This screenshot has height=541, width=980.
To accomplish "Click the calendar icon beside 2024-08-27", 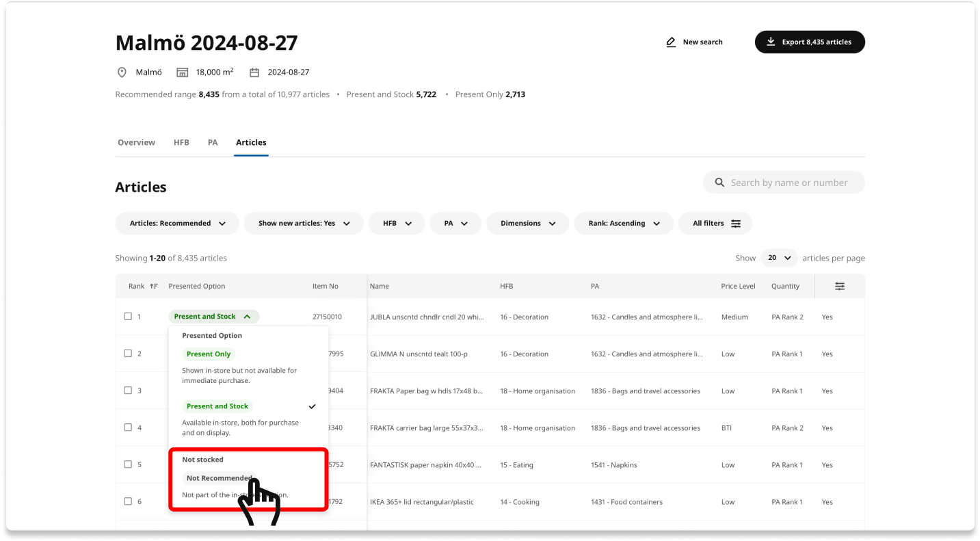I will pyautogui.click(x=254, y=72).
